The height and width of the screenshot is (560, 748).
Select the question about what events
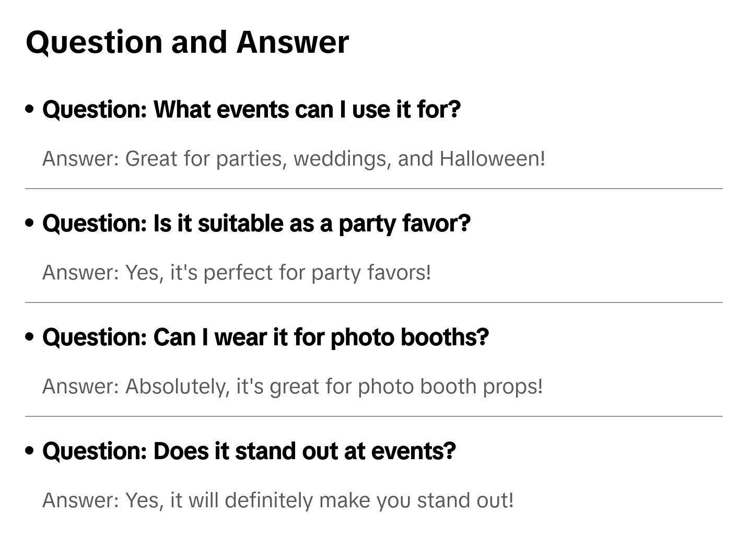(251, 110)
